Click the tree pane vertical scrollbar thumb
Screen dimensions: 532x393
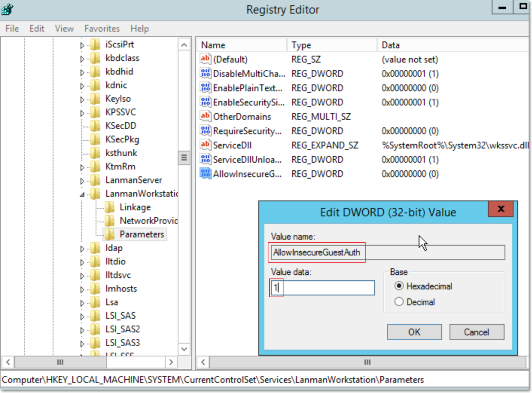[184, 158]
